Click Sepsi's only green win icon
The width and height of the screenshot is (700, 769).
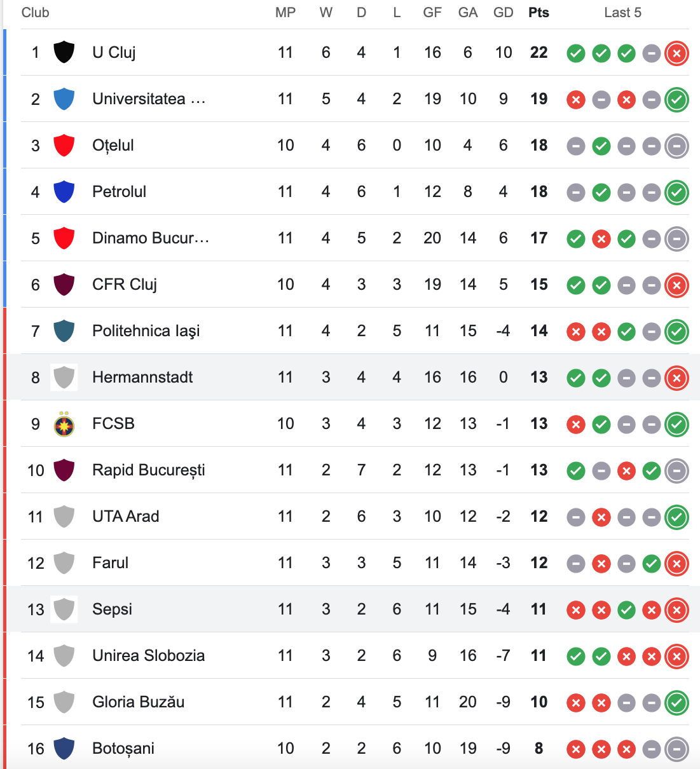point(626,610)
